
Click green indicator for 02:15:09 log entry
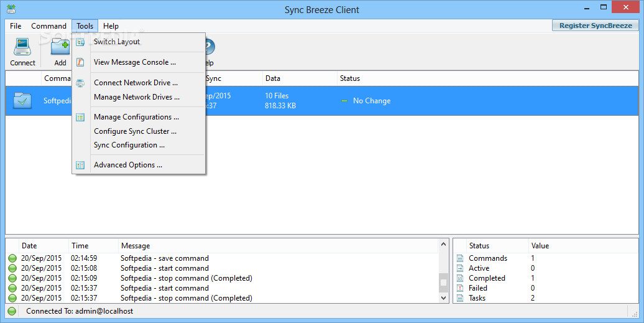coord(12,278)
